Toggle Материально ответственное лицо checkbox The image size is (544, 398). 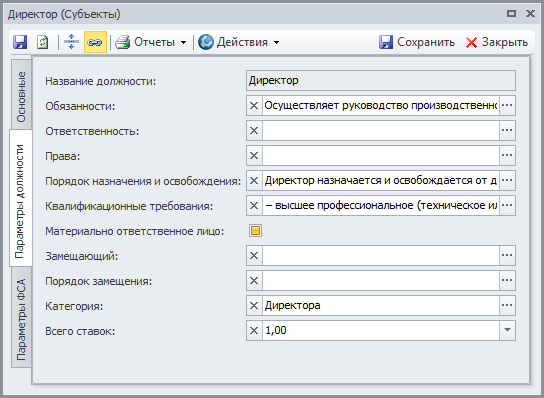pos(255,231)
